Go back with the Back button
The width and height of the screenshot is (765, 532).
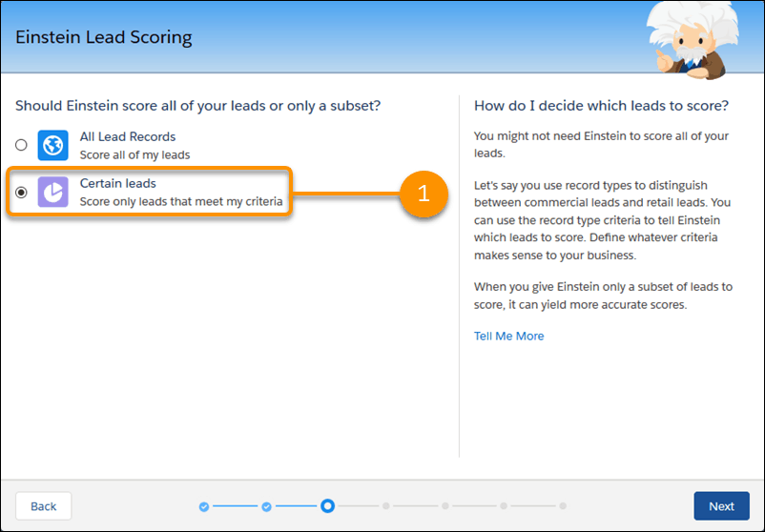pos(44,506)
